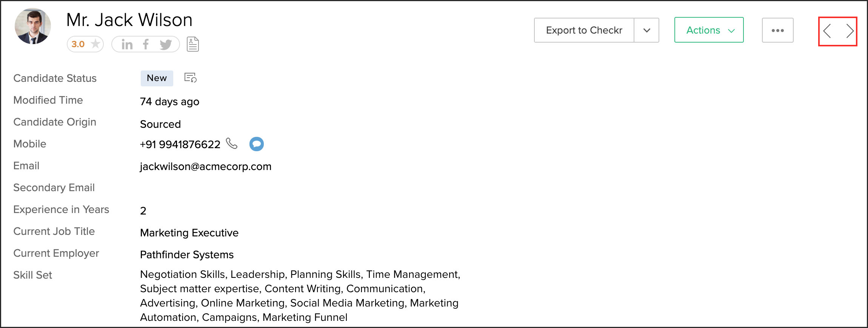Go to previous candidate record arrow

[827, 31]
